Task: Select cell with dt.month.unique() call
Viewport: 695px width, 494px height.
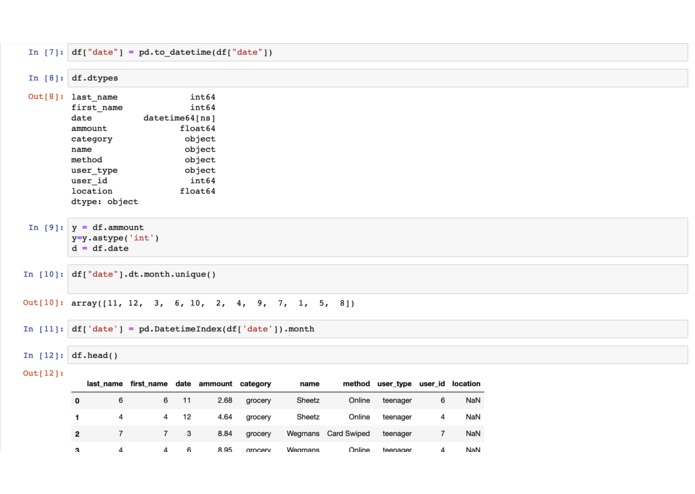Action: tap(378, 279)
